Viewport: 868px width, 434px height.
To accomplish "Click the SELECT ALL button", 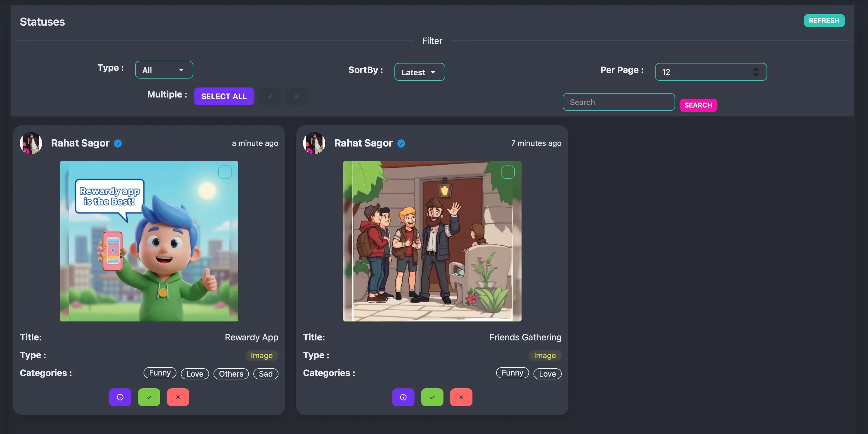I will (x=224, y=96).
